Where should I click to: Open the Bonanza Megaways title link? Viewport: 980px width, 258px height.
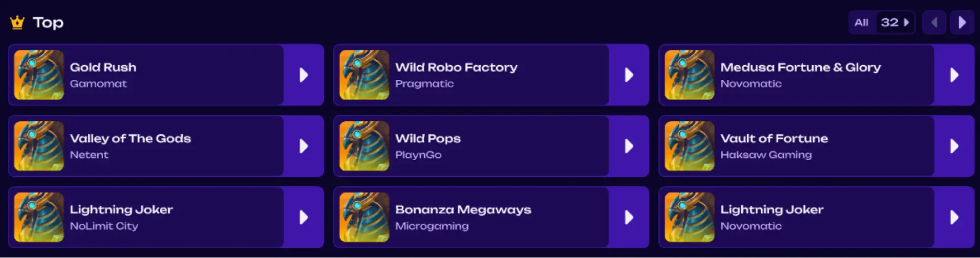pyautogui.click(x=463, y=210)
